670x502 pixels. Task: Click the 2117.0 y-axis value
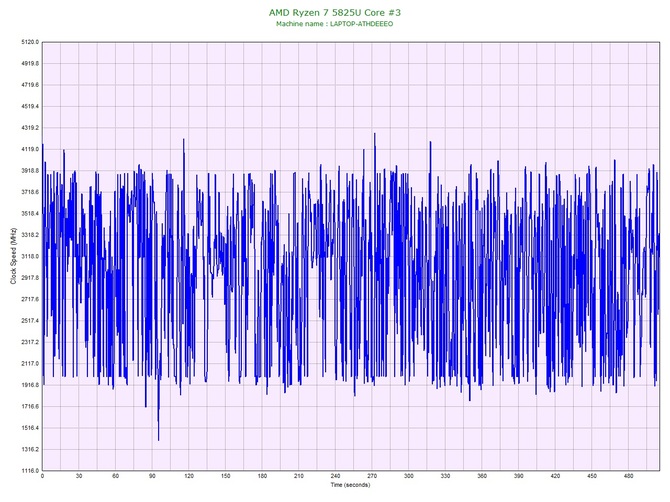[x=30, y=364]
